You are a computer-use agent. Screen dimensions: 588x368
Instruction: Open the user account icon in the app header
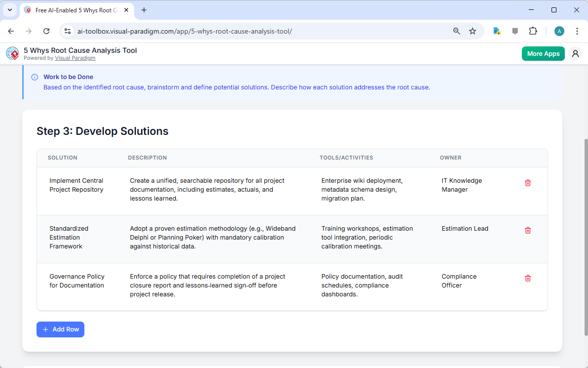pyautogui.click(x=575, y=53)
